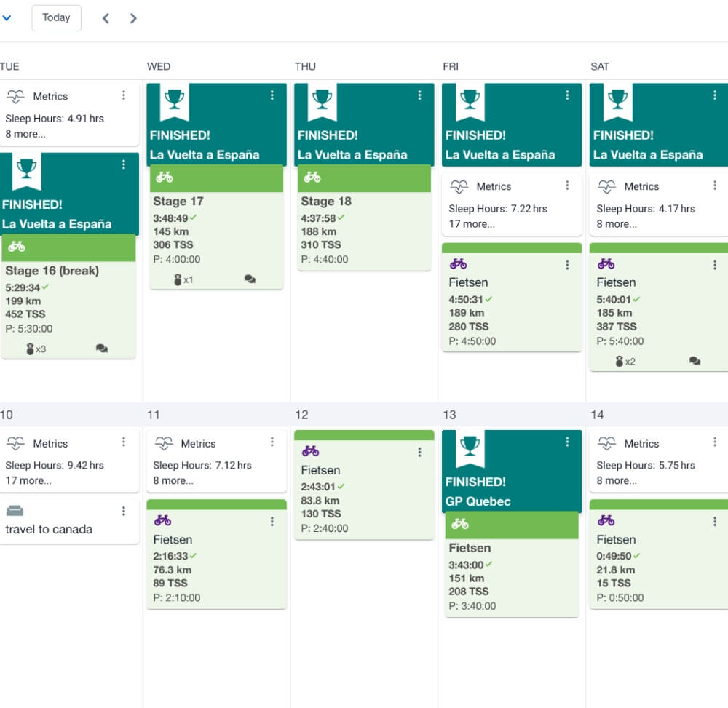The width and height of the screenshot is (728, 708).
Task: Show 17 more metrics on Friday's card
Action: [x=471, y=224]
